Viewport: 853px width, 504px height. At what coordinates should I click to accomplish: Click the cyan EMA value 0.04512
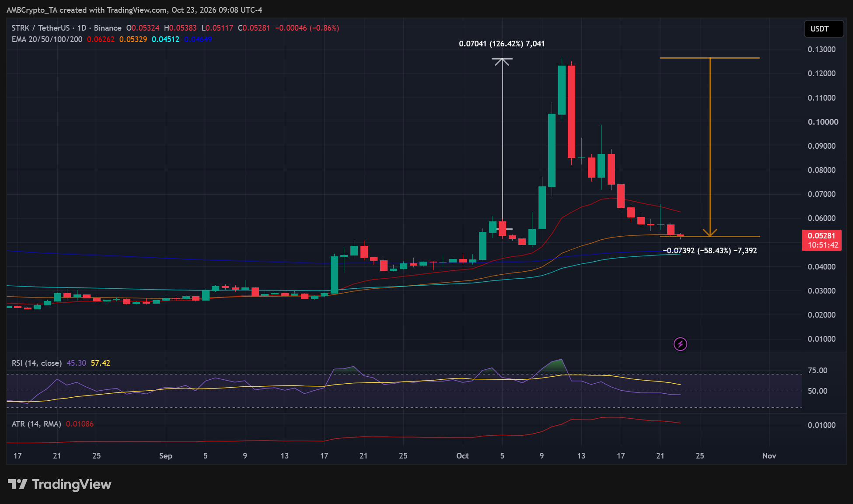[165, 39]
